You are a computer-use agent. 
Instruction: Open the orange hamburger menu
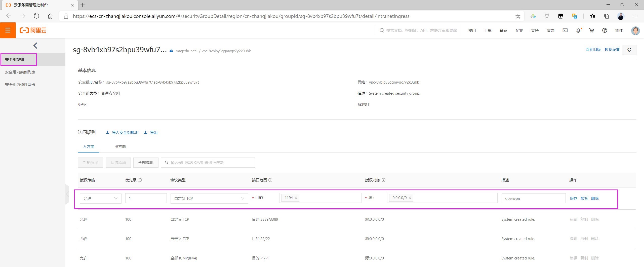click(x=8, y=30)
